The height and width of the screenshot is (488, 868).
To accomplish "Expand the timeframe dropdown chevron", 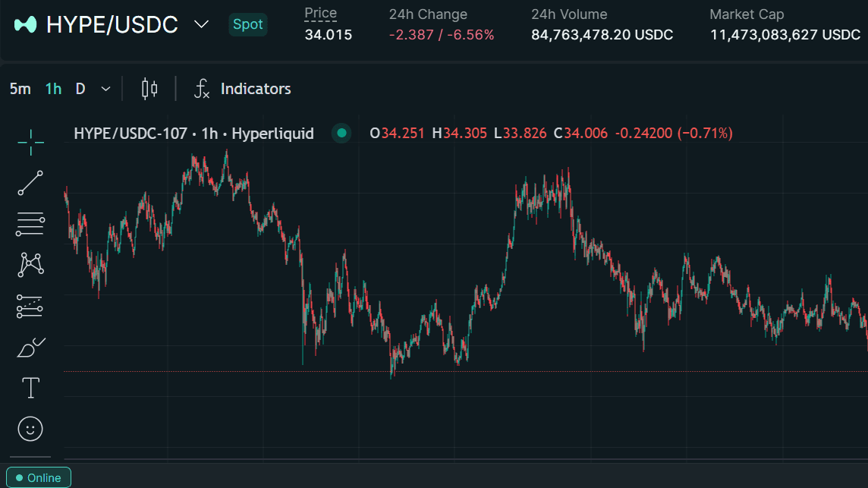I will click(105, 88).
